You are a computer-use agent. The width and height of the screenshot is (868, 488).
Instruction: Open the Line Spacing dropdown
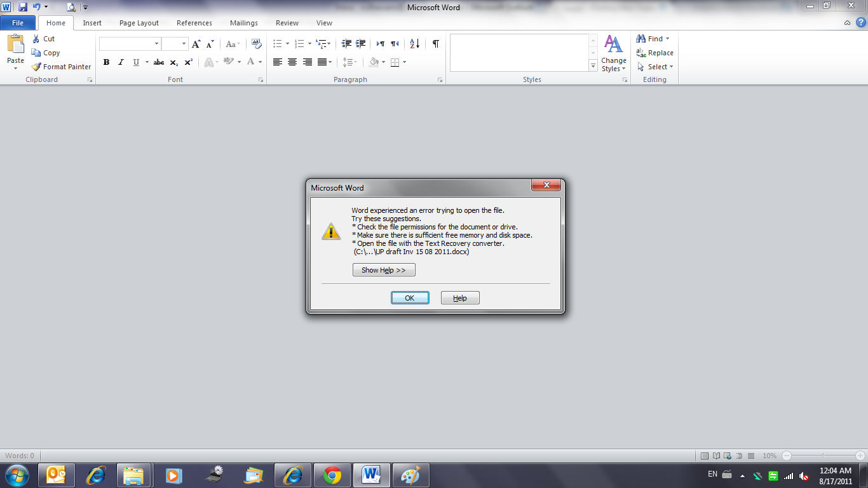pyautogui.click(x=349, y=62)
